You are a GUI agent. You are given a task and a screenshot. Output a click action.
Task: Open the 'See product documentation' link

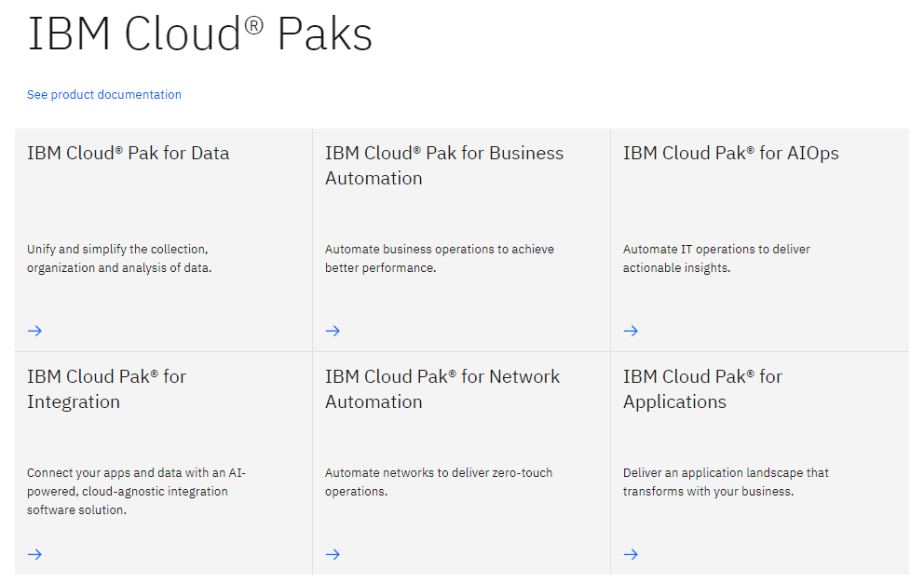(104, 94)
